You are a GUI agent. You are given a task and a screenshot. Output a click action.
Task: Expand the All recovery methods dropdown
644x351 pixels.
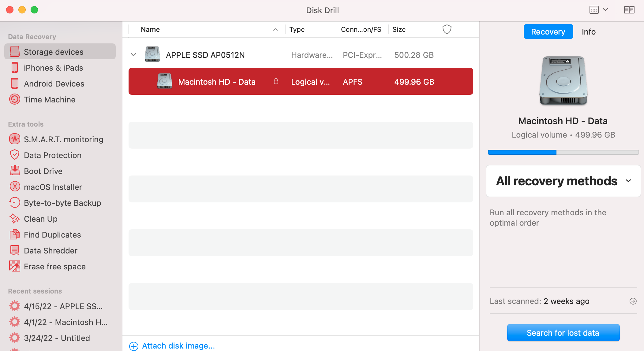coord(630,181)
